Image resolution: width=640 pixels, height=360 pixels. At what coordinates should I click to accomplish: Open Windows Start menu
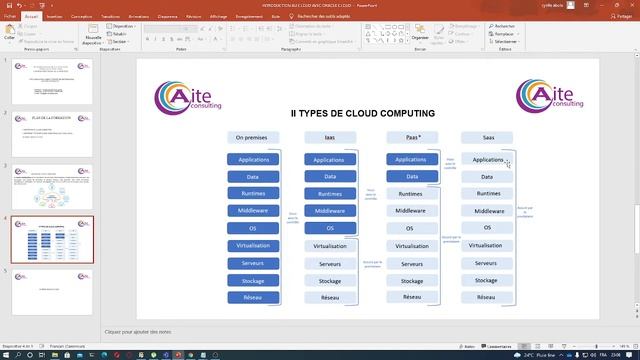(6, 355)
